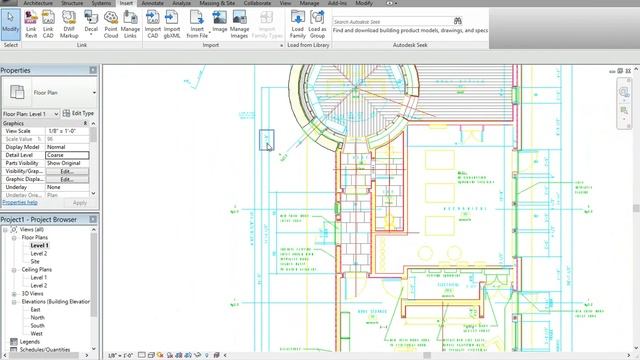Click the Floor Plan type thumbnail
This screenshot has width=640, height=360.
17,92
